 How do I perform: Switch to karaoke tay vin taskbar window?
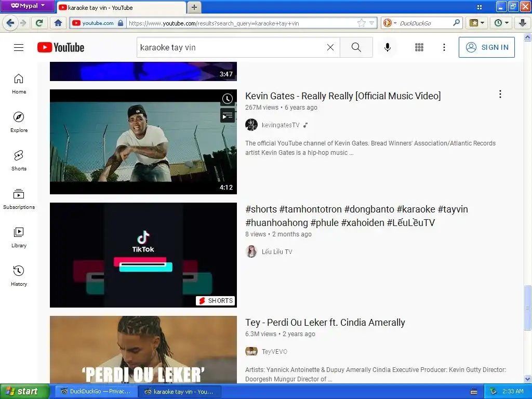180,392
